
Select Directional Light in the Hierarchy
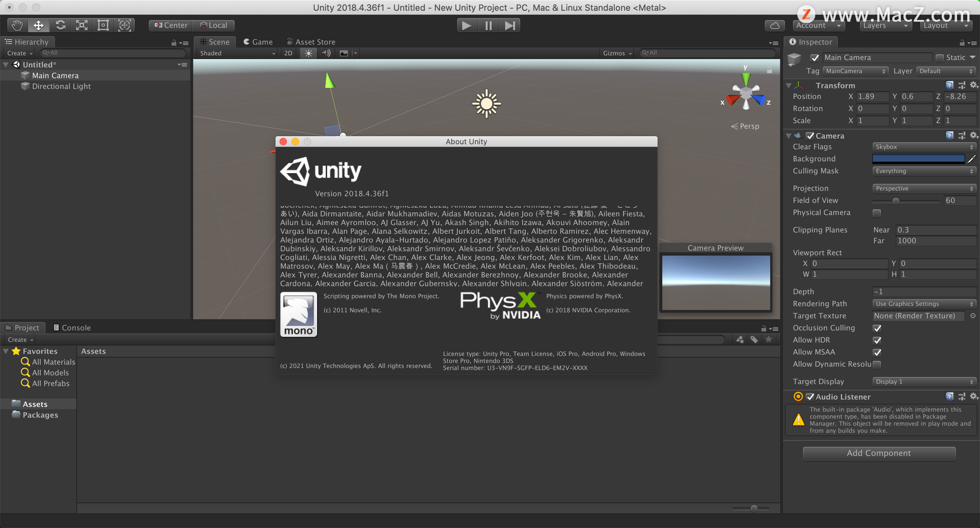[x=61, y=86]
